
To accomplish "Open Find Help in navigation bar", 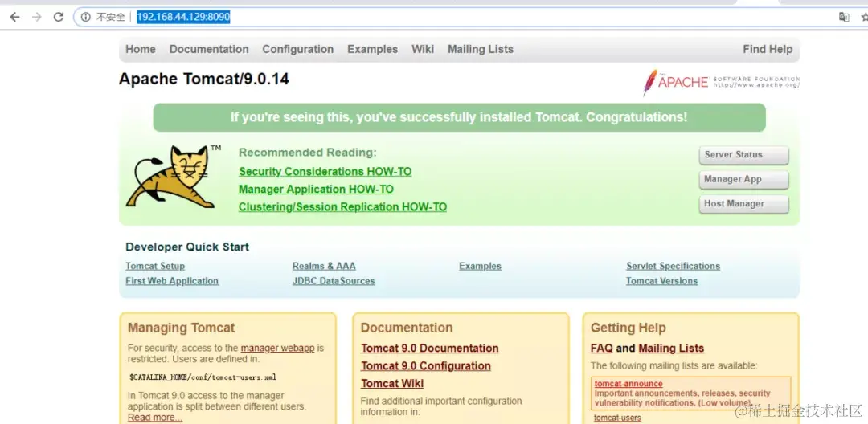I will point(768,49).
